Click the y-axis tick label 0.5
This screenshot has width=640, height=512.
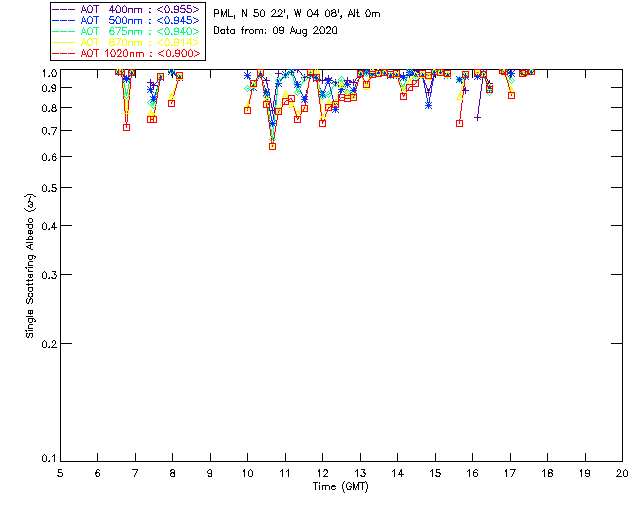[x=49, y=188]
